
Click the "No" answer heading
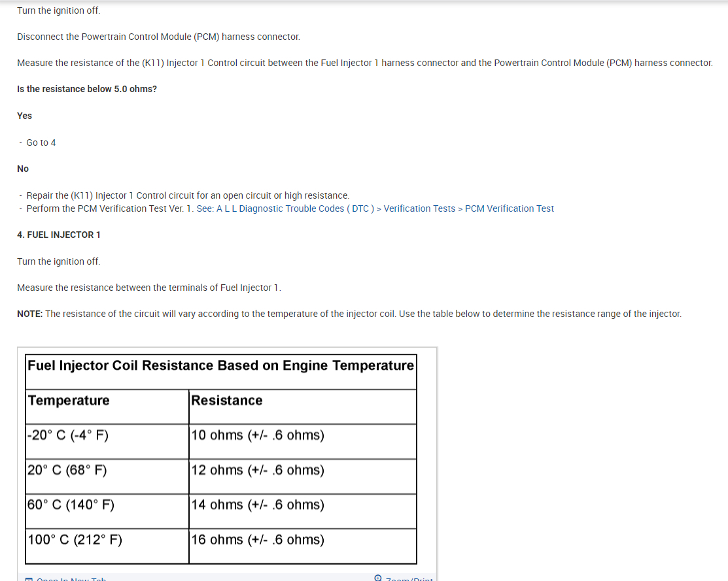[x=23, y=169]
